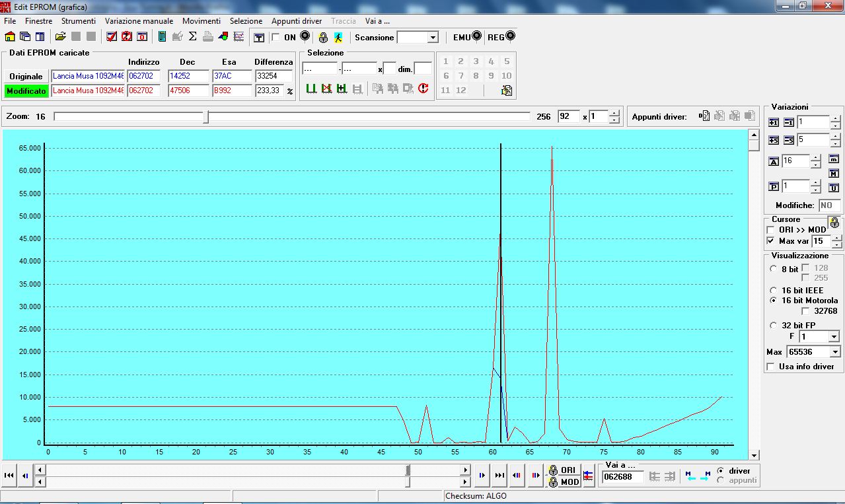
Task: Click the clipboard notes icon beside number grid
Action: (x=507, y=90)
